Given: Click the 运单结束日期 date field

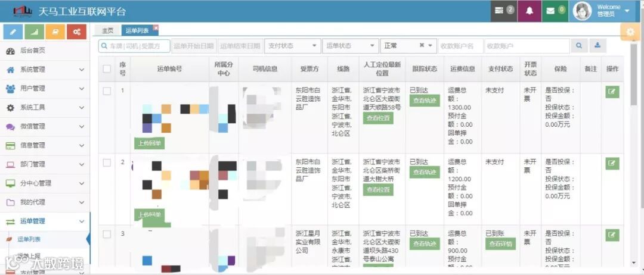Looking at the screenshot, I should [240, 46].
